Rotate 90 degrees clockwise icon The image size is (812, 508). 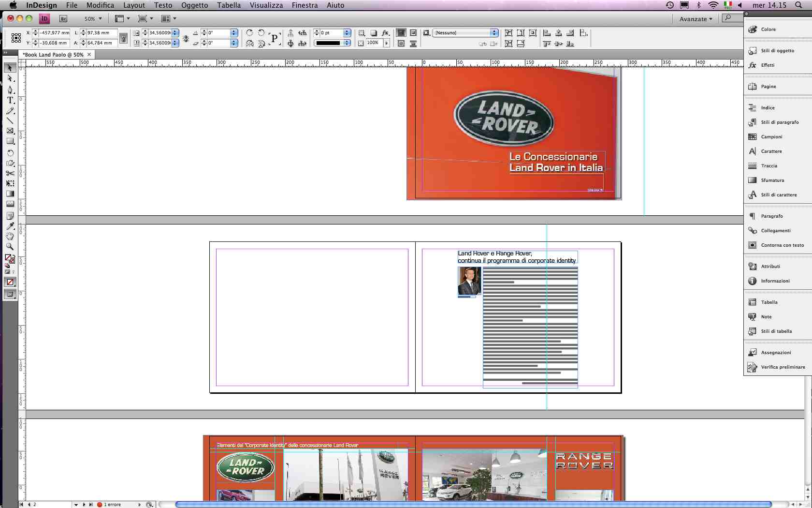point(249,33)
